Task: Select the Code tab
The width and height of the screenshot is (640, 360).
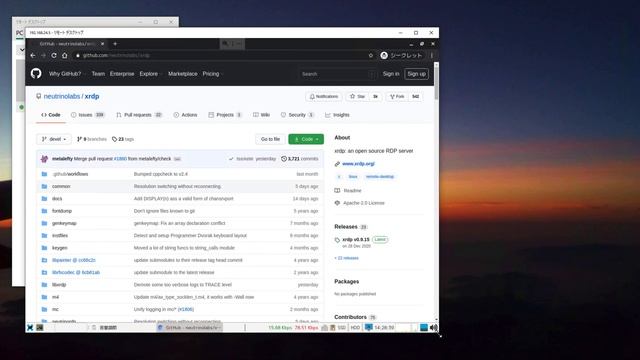Action: pyautogui.click(x=51, y=115)
